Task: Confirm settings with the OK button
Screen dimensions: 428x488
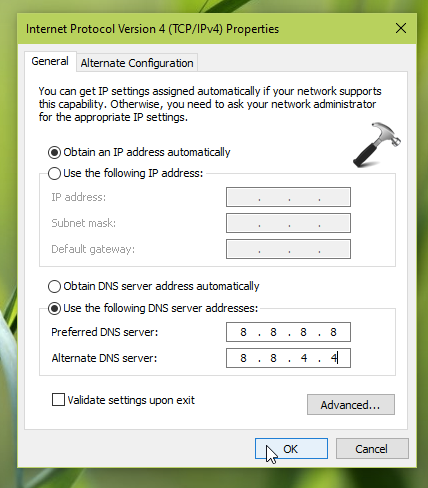Action: (x=291, y=449)
